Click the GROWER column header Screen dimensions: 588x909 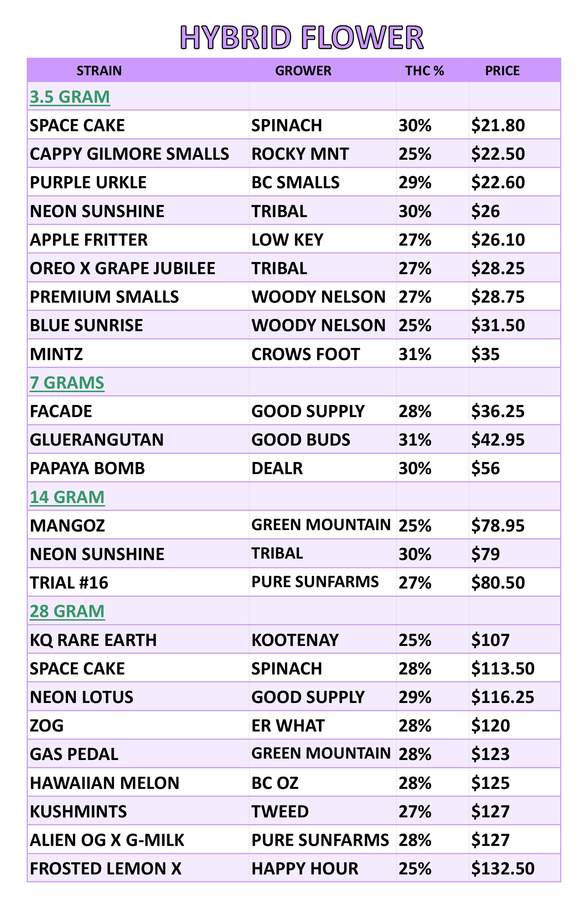(x=303, y=71)
